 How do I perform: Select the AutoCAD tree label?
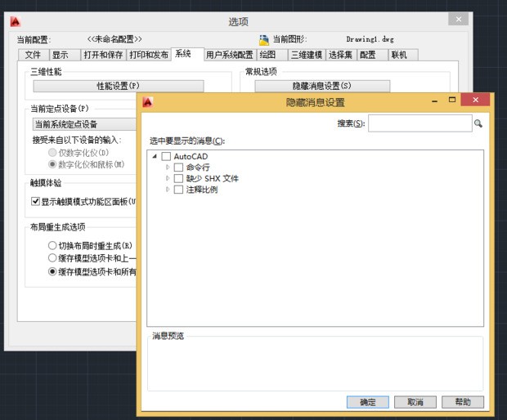191,156
